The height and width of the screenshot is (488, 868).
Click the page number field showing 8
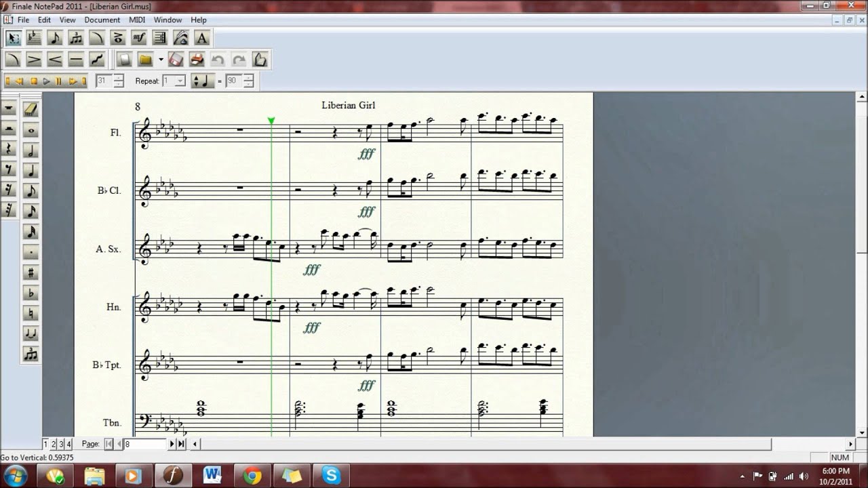point(145,444)
